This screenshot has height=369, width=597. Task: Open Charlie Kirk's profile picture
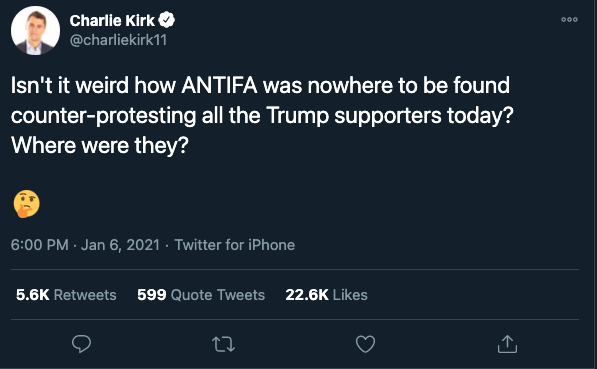point(35,30)
